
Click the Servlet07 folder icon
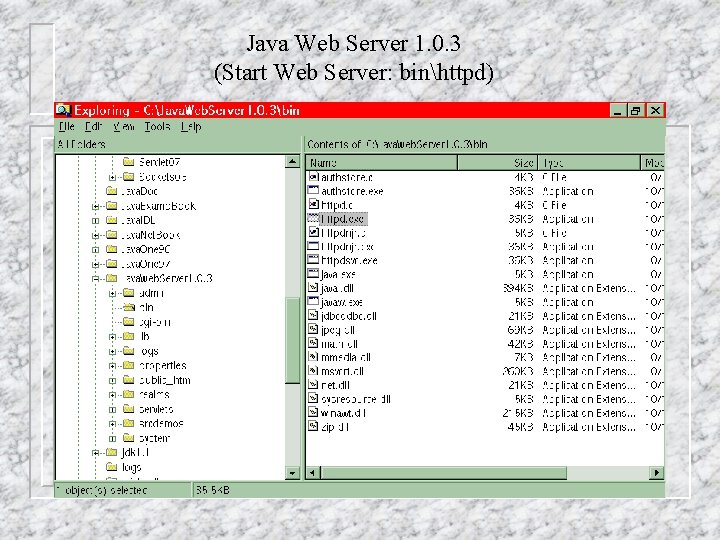click(129, 162)
